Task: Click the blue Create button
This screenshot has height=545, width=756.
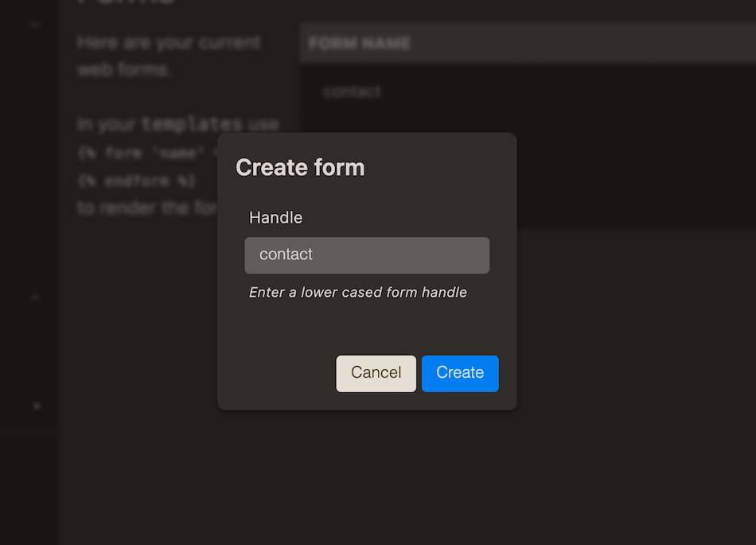Action: coord(460,373)
